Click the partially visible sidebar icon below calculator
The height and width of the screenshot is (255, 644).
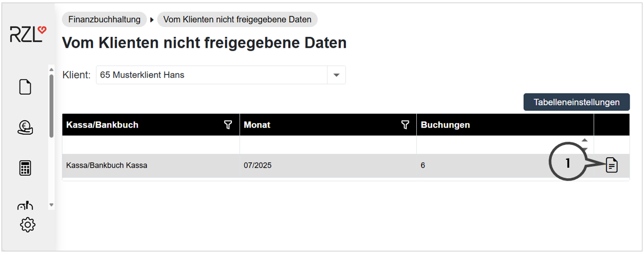click(x=25, y=206)
